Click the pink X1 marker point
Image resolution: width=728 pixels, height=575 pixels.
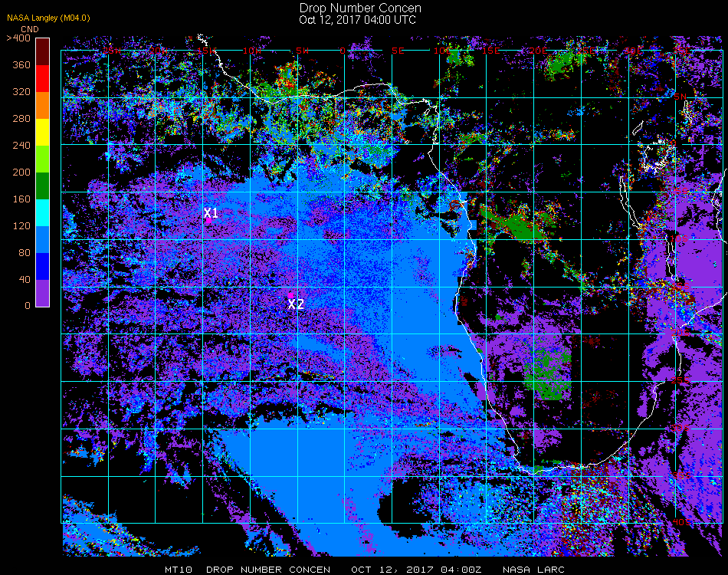pyautogui.click(x=209, y=221)
